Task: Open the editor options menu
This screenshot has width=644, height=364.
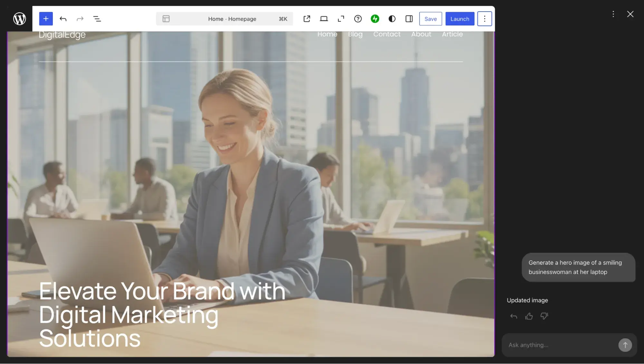Action: [485, 19]
